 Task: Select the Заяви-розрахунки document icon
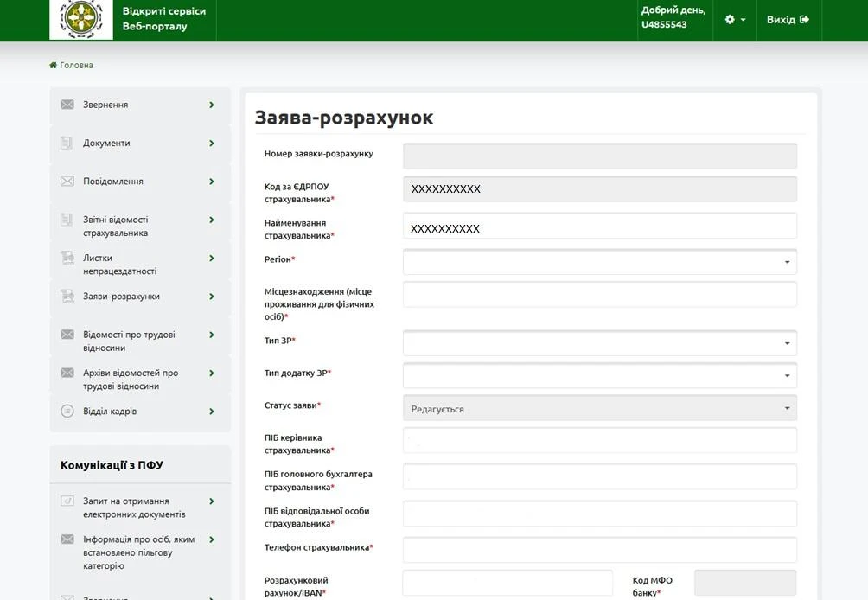pos(67,297)
